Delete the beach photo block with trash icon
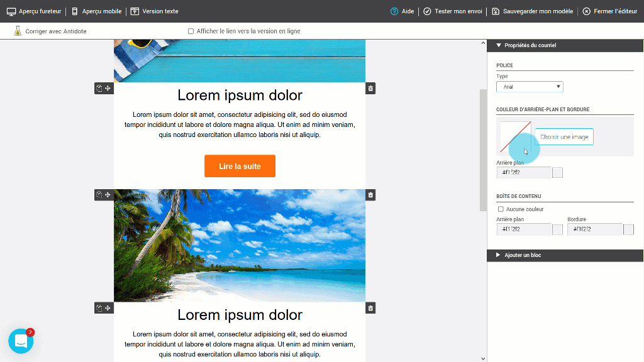Screen dimensions: 644x362 370,195
